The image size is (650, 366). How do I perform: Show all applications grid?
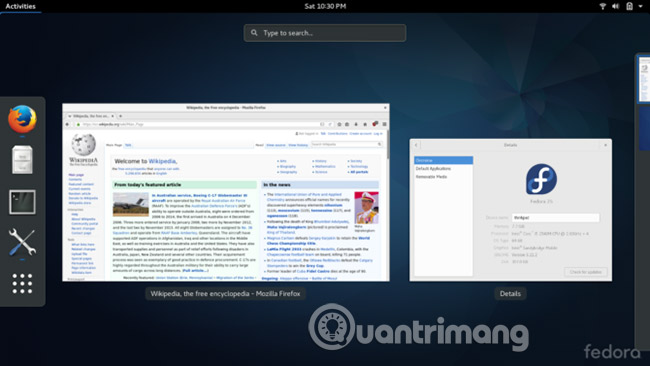[x=22, y=284]
